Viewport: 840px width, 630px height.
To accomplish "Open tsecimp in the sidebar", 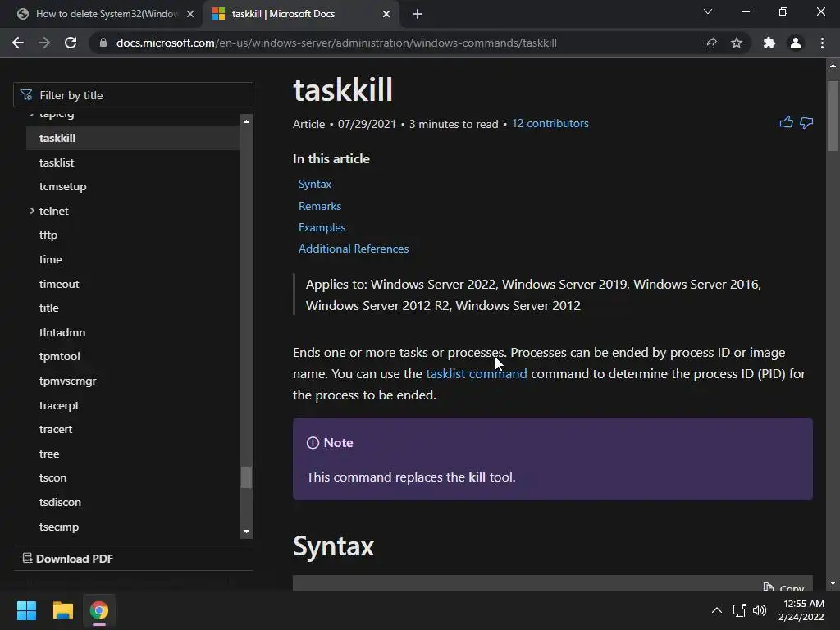I will tap(59, 527).
